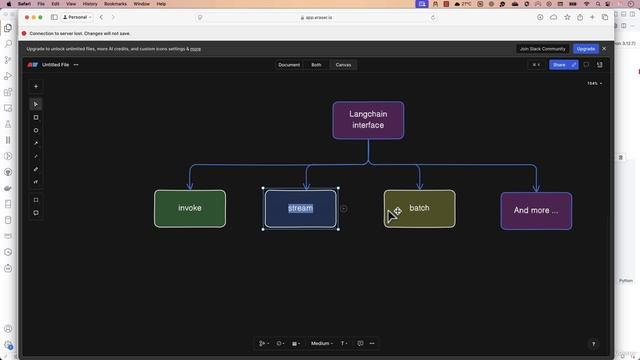Image resolution: width=640 pixels, height=360 pixels.
Task: Click the Eraser app logo
Action: 33,65
